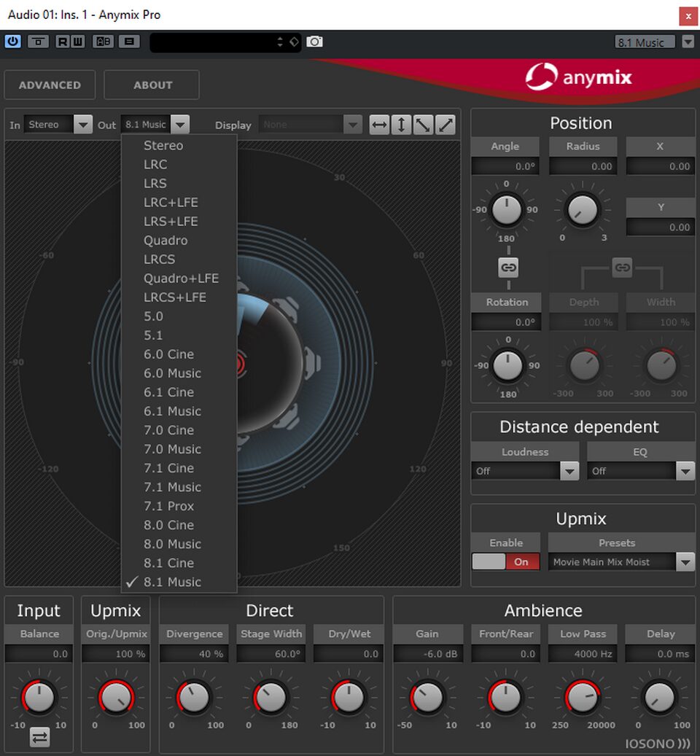Viewport: 700px width, 756px height.
Task: Click the Rotation knob
Action: point(507,365)
